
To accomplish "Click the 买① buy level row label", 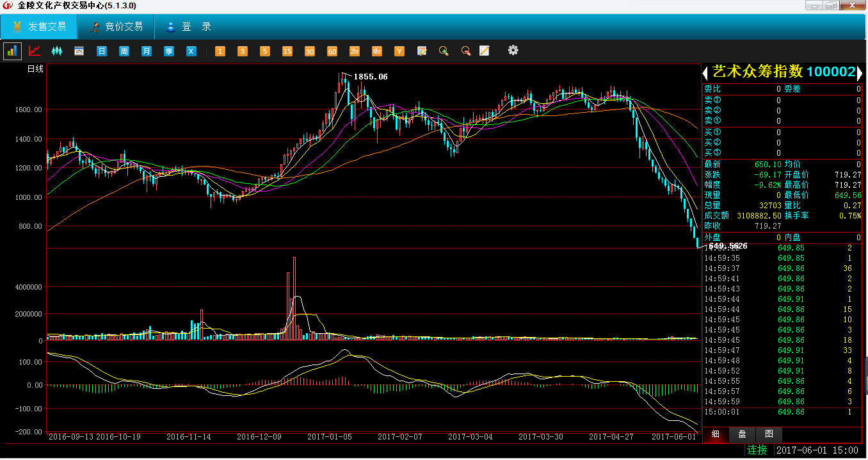I will (712, 132).
